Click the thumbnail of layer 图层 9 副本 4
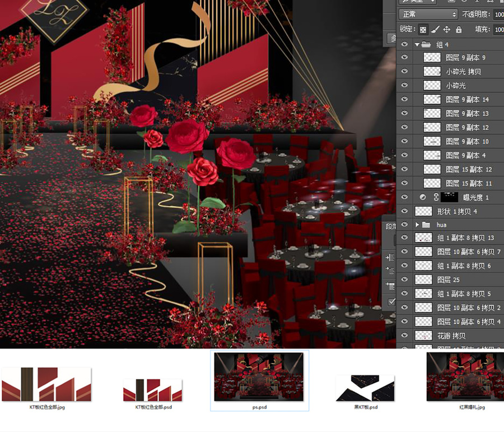The width and height of the screenshot is (504, 432). [x=432, y=155]
